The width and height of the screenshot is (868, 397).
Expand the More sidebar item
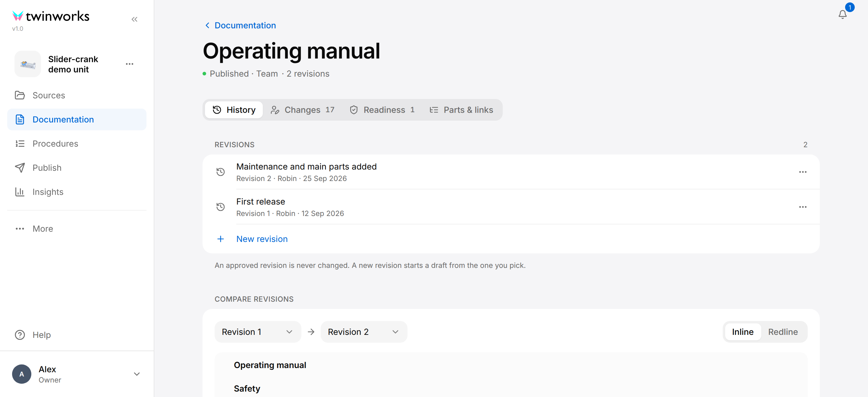(77, 229)
